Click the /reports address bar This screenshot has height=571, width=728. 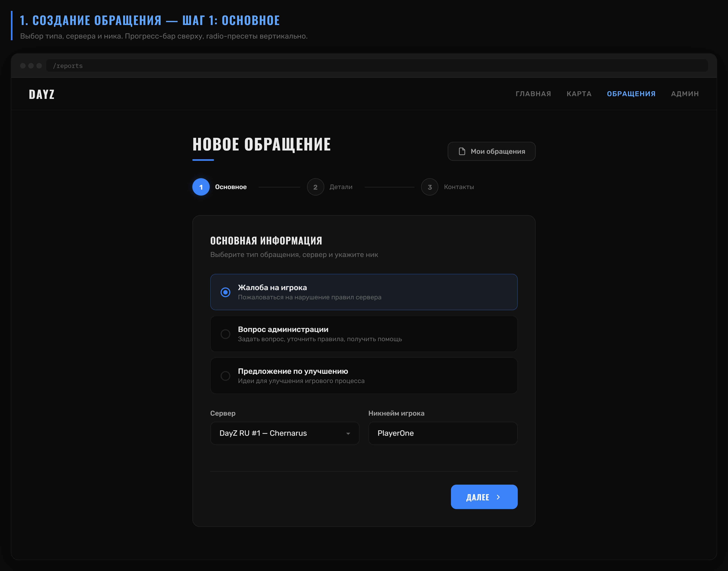coord(377,66)
